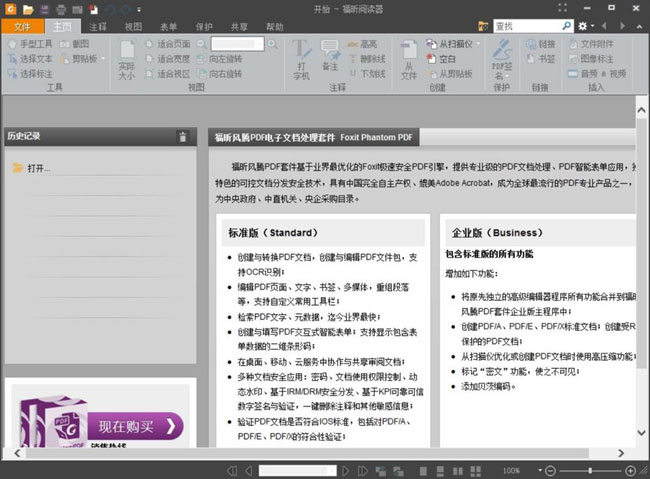Click the 书签 bookmark tool

tap(541, 59)
